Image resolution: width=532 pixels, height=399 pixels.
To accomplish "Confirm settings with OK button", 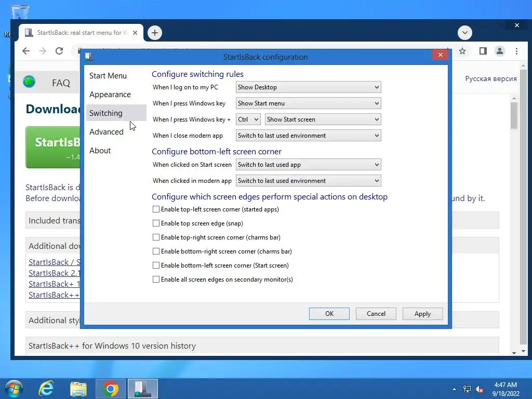I will tap(329, 314).
